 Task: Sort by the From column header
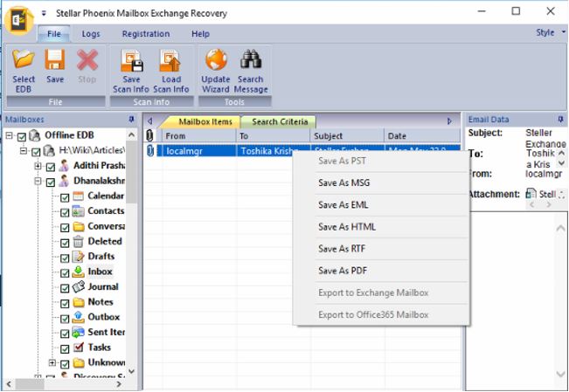(x=199, y=136)
